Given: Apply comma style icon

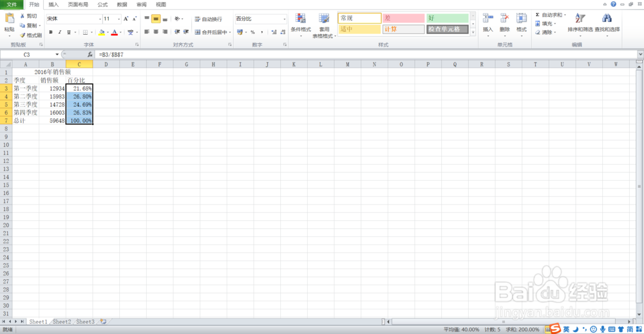Looking at the screenshot, I should coord(262,32).
